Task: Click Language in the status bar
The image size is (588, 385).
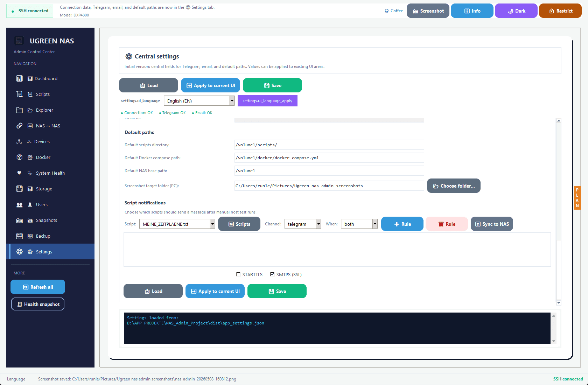Action: (x=16, y=379)
